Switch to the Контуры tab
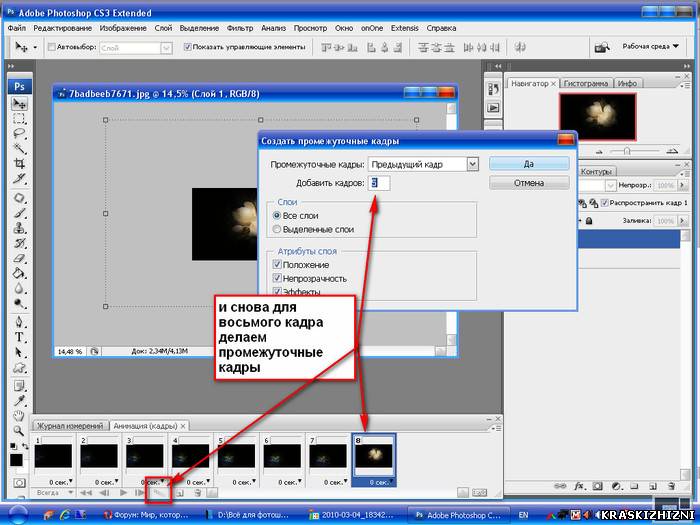This screenshot has width=700, height=525. pyautogui.click(x=596, y=172)
